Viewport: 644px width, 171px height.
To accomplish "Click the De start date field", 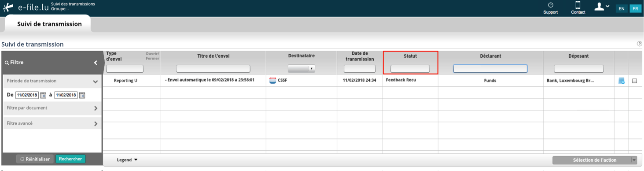I will 27,95.
